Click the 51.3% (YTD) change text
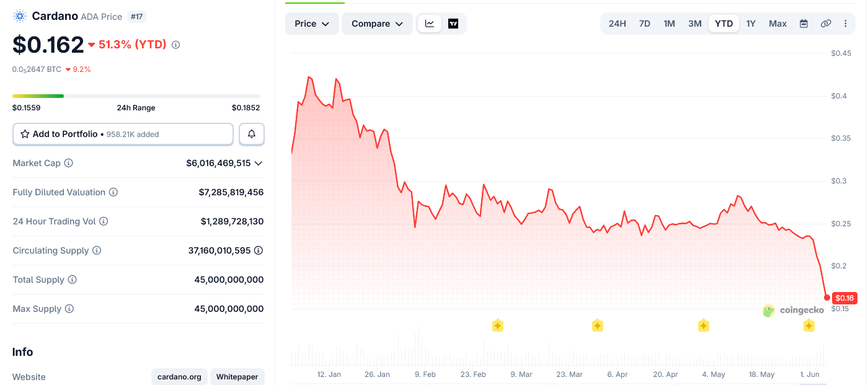 pos(133,45)
